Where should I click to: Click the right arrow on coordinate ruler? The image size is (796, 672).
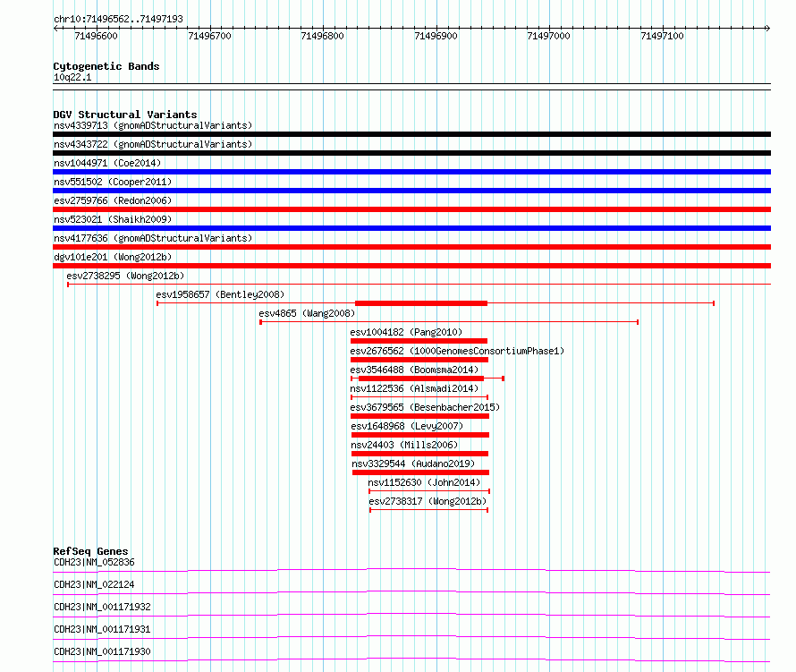767,29
